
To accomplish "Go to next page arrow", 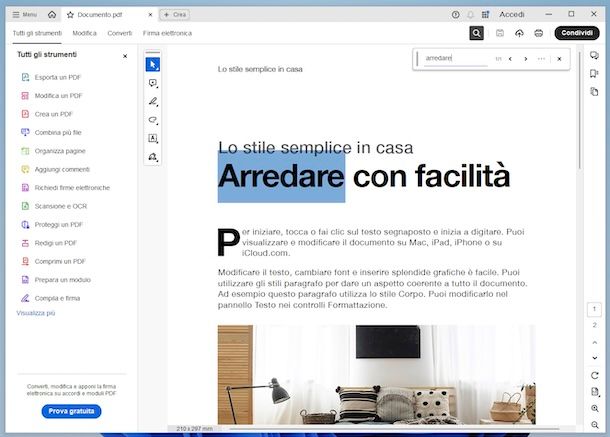I will [594, 358].
